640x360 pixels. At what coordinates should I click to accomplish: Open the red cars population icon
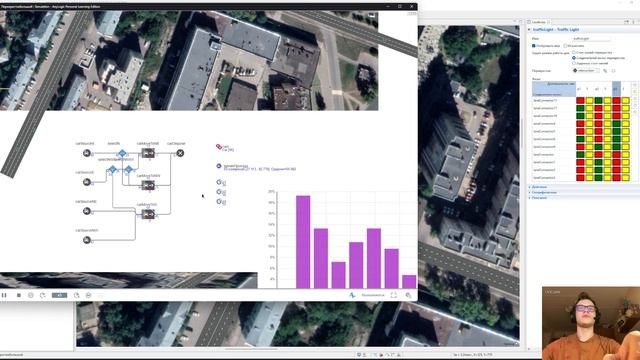[219, 146]
